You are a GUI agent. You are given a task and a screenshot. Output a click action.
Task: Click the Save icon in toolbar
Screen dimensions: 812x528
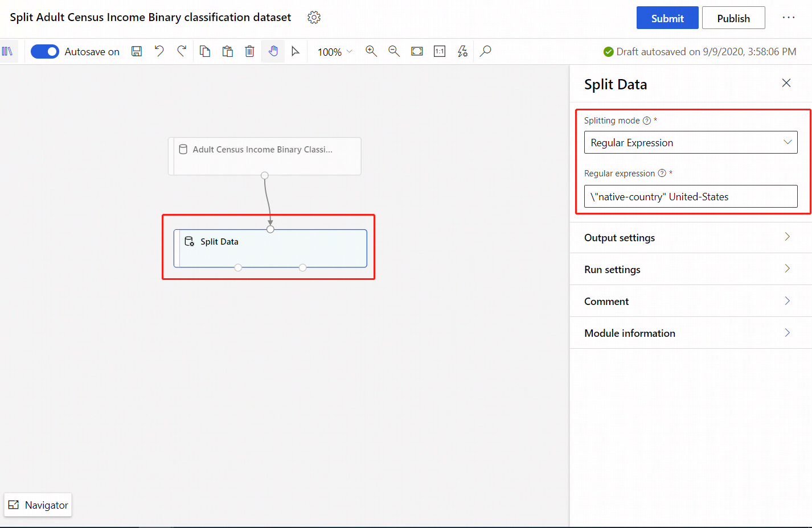[137, 52]
